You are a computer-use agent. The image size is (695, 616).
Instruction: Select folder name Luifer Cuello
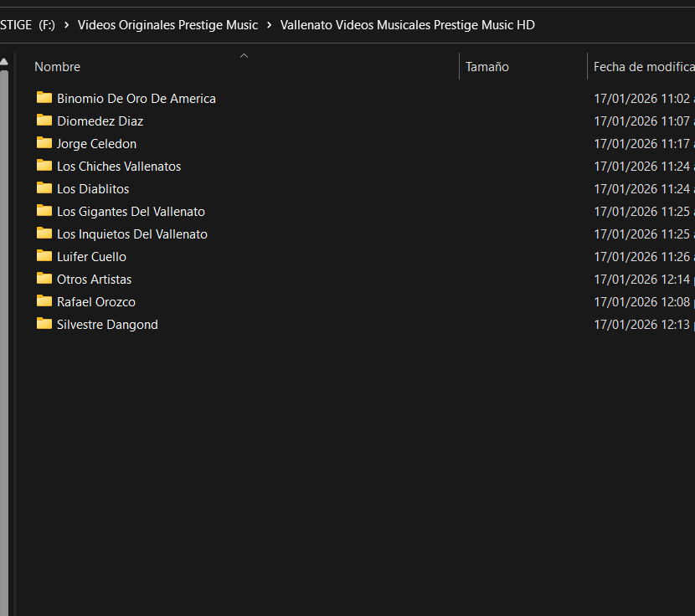point(92,257)
